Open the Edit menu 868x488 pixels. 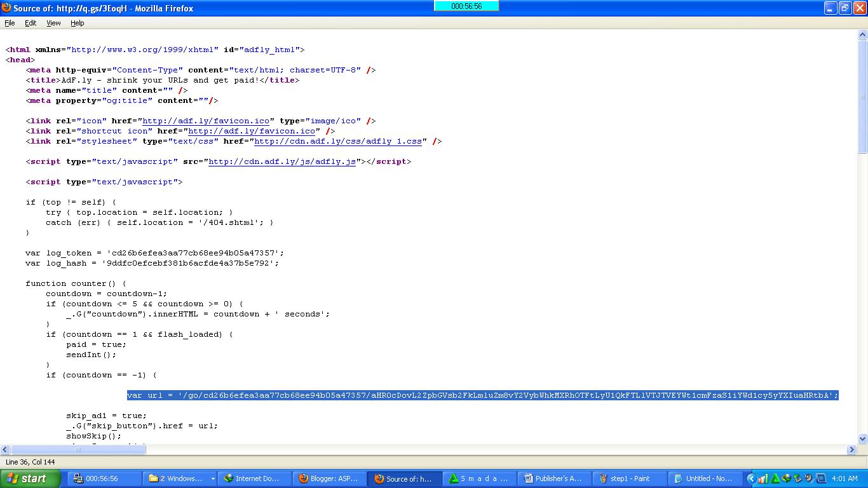[31, 23]
